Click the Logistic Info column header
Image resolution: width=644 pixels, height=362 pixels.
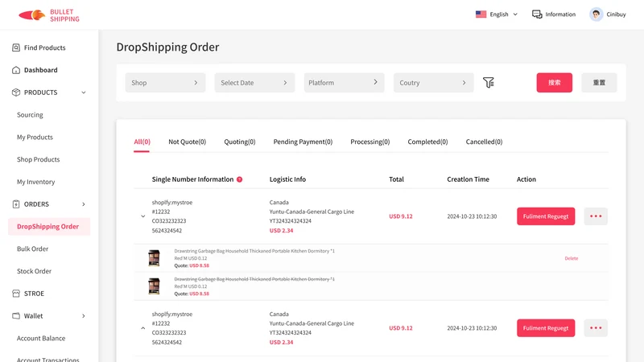tap(287, 179)
